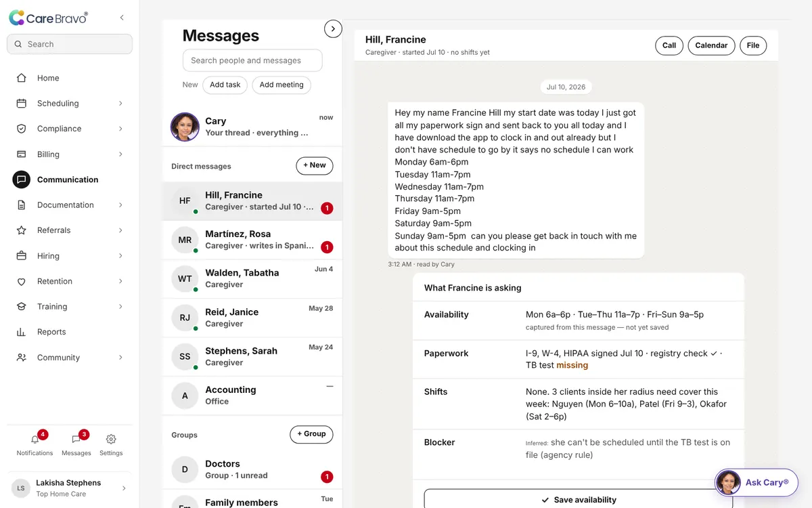
Task: Click the Community people icon
Action: [x=22, y=358]
